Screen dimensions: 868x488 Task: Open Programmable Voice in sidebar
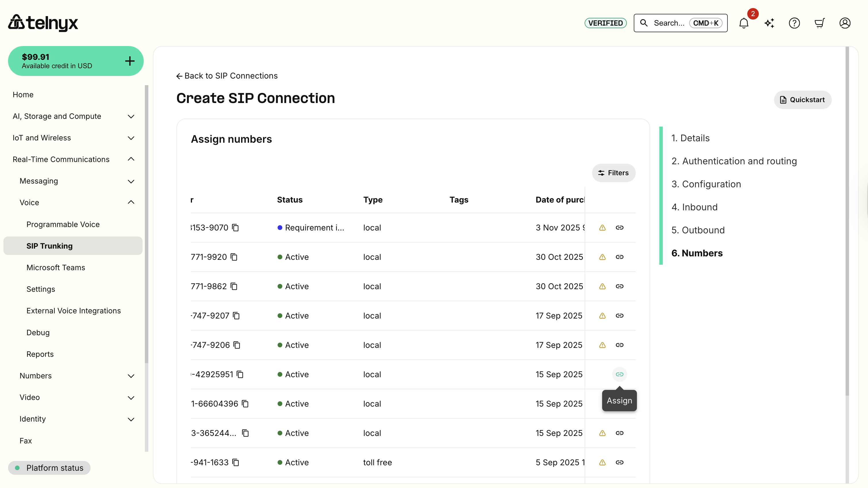pyautogui.click(x=63, y=224)
